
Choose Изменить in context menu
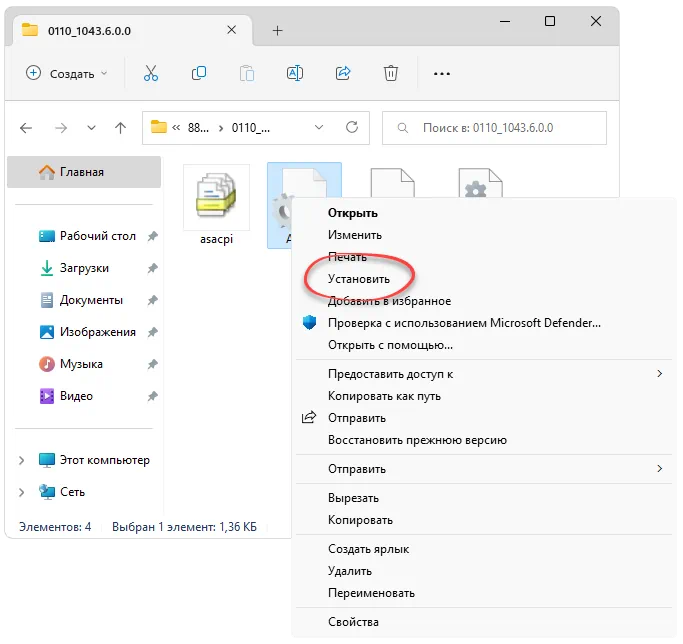point(484,235)
